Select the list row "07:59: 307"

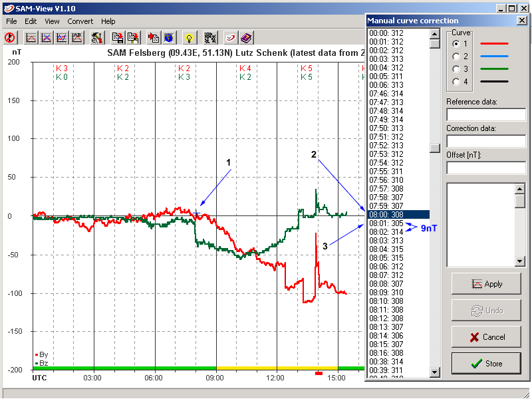pos(398,206)
